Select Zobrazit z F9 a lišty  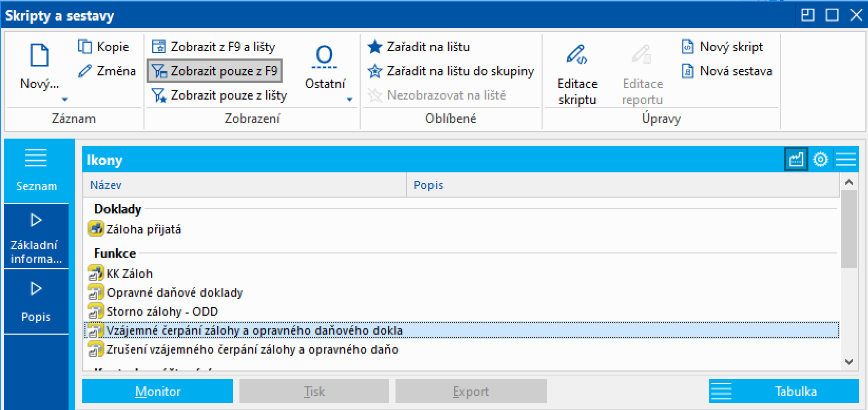214,47
